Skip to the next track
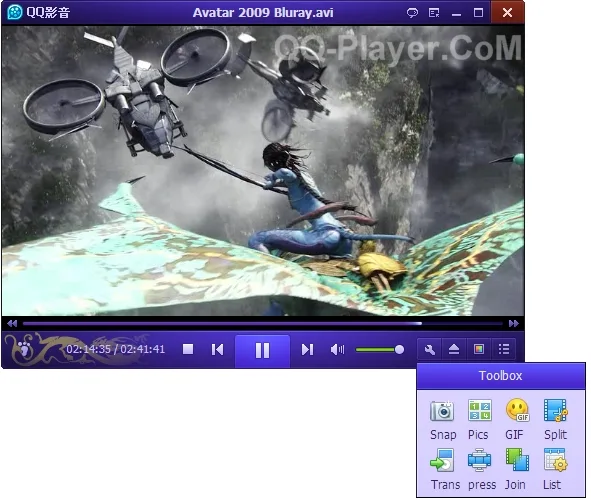The height and width of the screenshot is (500, 591). point(307,350)
